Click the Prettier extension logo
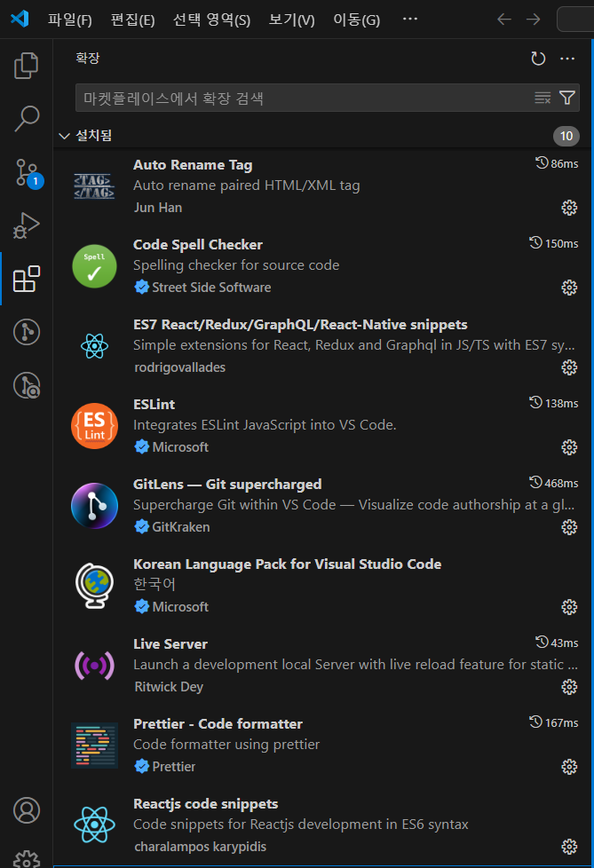Screen dimensions: 594x868 coord(94,746)
